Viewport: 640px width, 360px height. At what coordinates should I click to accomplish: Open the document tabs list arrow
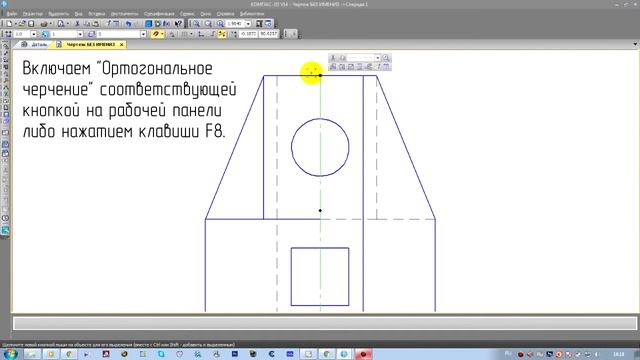[635, 44]
